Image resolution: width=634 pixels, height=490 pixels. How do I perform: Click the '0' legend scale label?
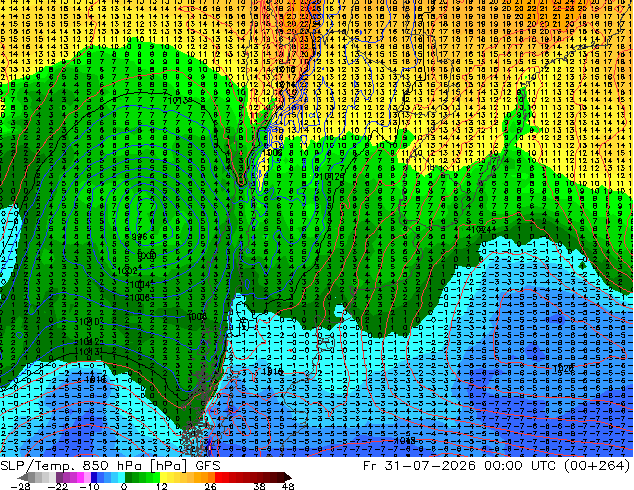coord(124,486)
